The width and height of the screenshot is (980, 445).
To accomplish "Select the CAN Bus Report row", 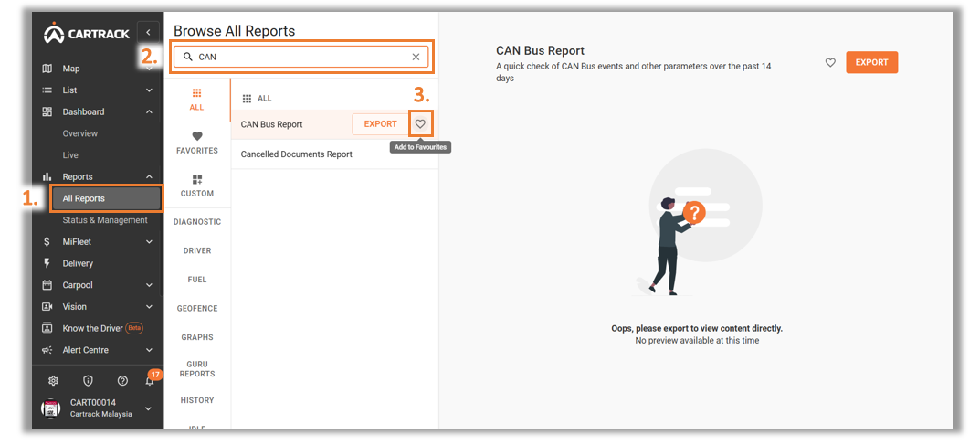I will (x=334, y=124).
